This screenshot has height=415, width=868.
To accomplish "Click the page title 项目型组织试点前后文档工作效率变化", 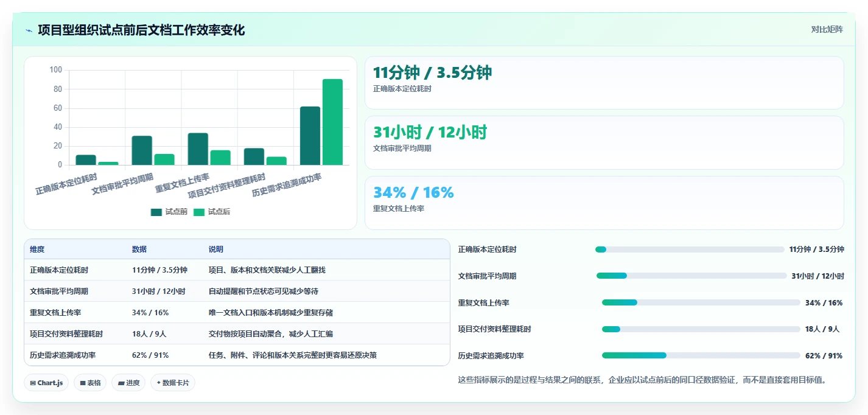I will click(141, 30).
